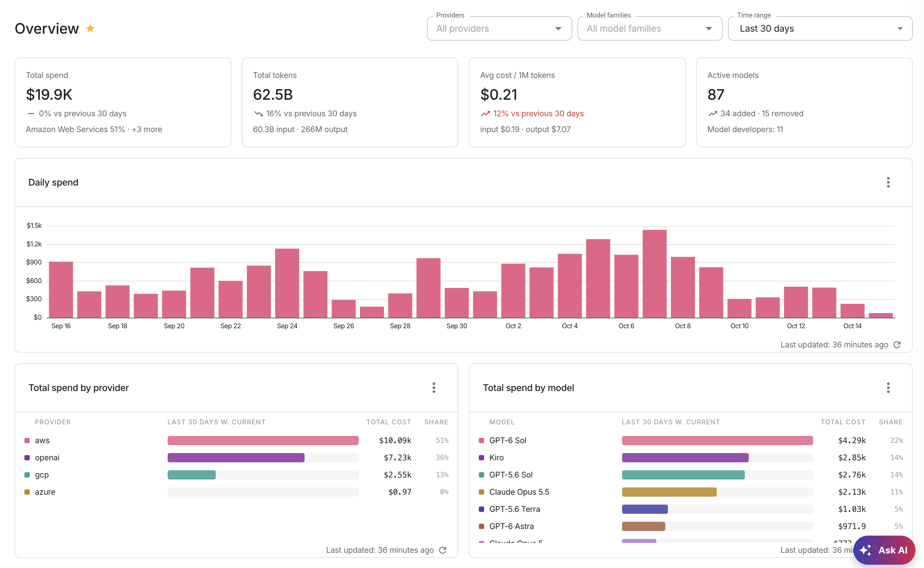Viewport: 924px width, 568px height.
Task: Open the Providers dropdown
Action: click(x=499, y=28)
